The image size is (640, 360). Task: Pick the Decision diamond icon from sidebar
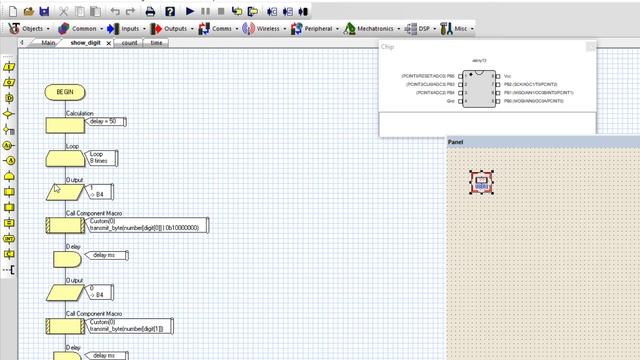pyautogui.click(x=9, y=114)
